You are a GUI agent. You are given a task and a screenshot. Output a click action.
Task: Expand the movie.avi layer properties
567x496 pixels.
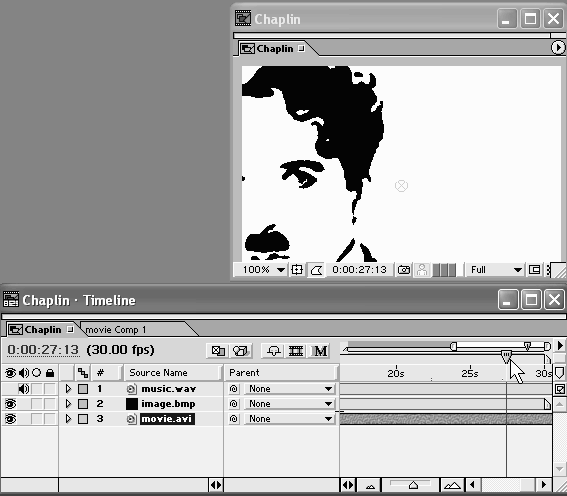pos(68,419)
